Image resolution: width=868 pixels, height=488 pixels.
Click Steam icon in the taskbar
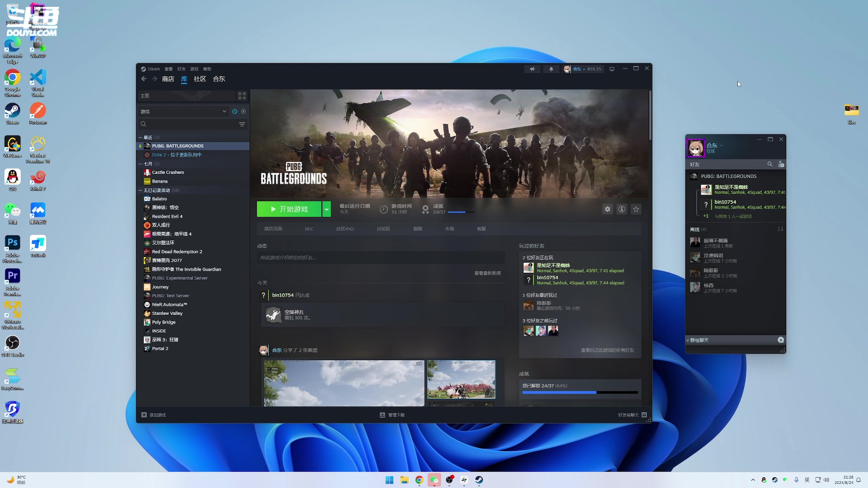click(x=479, y=480)
